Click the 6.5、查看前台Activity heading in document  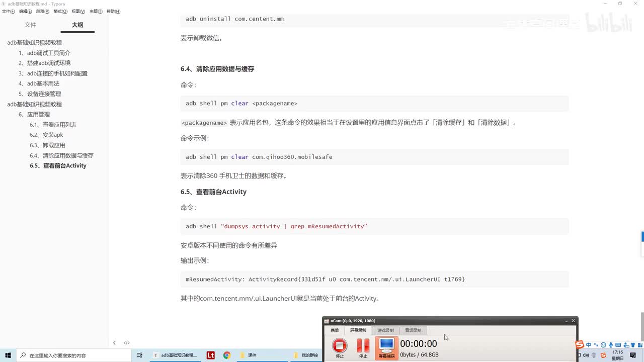point(214,192)
